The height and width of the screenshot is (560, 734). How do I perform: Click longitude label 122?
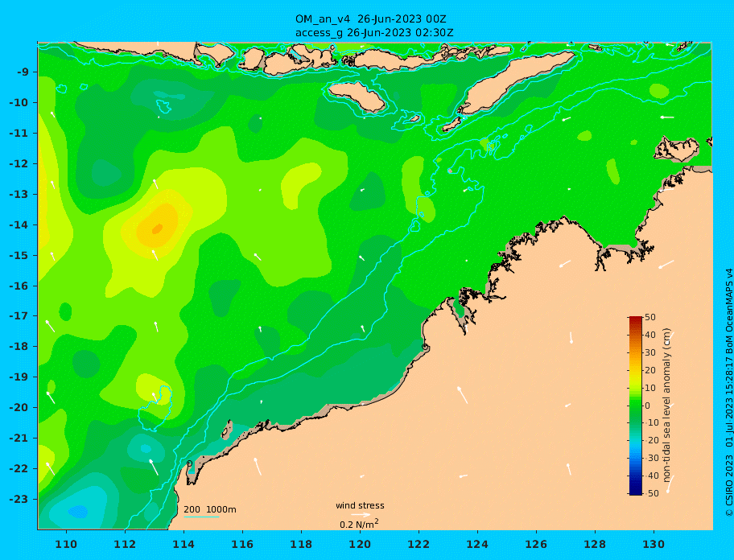tap(419, 544)
